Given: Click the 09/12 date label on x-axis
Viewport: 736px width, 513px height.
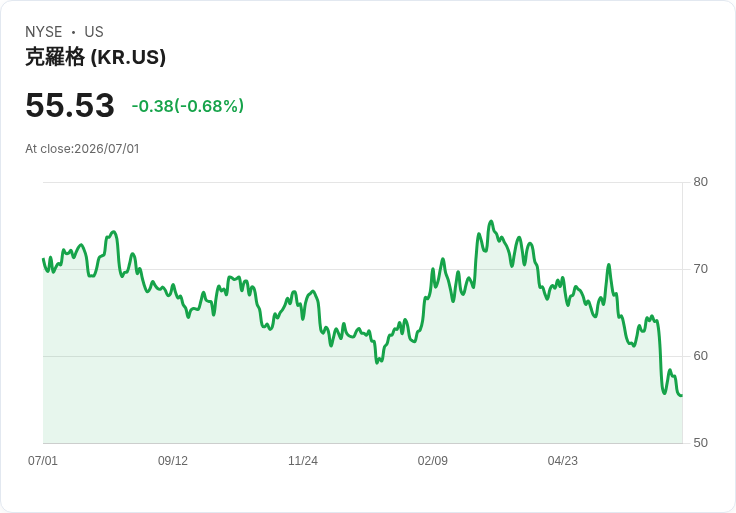Looking at the screenshot, I should (x=173, y=461).
